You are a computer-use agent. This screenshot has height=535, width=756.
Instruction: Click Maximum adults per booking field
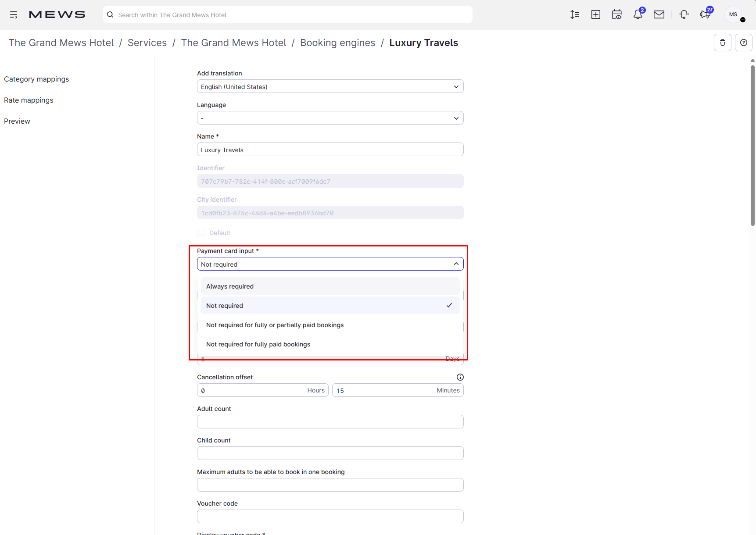click(330, 485)
